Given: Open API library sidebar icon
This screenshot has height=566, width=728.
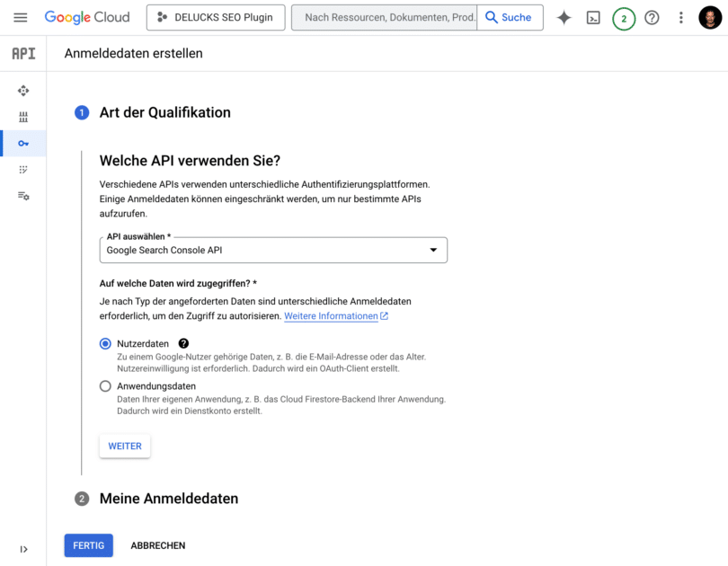Looking at the screenshot, I should point(23,117).
